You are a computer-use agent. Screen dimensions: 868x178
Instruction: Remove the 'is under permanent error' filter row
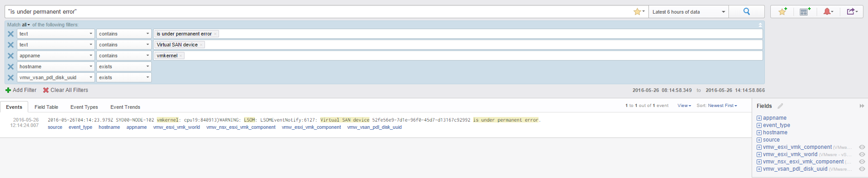click(10, 34)
